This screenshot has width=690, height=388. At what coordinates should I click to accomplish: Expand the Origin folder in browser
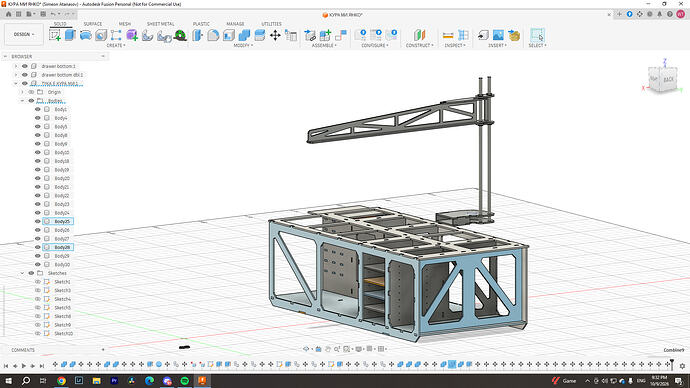coord(22,92)
